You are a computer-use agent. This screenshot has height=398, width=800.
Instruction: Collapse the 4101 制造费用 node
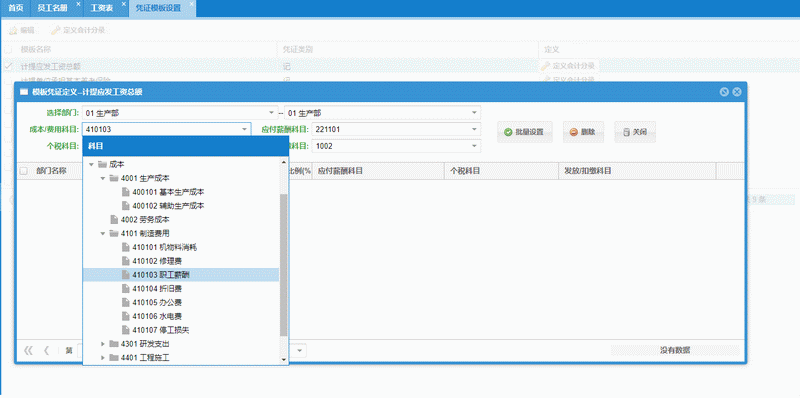coord(103,233)
